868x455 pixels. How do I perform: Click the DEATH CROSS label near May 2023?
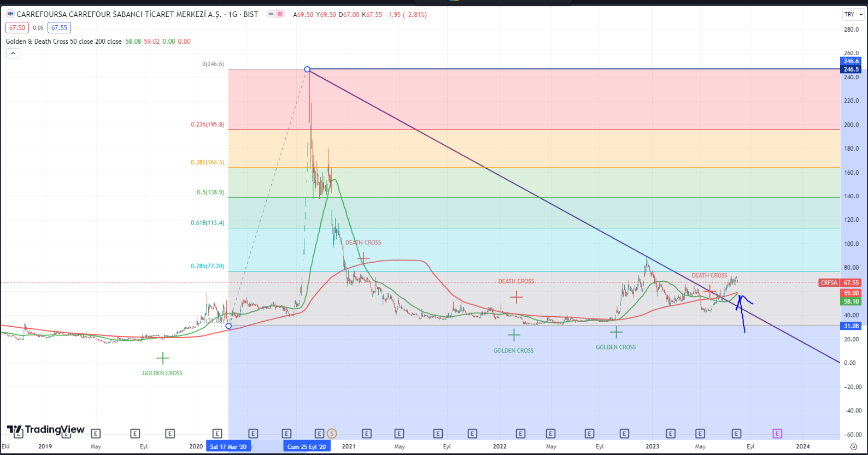(709, 276)
